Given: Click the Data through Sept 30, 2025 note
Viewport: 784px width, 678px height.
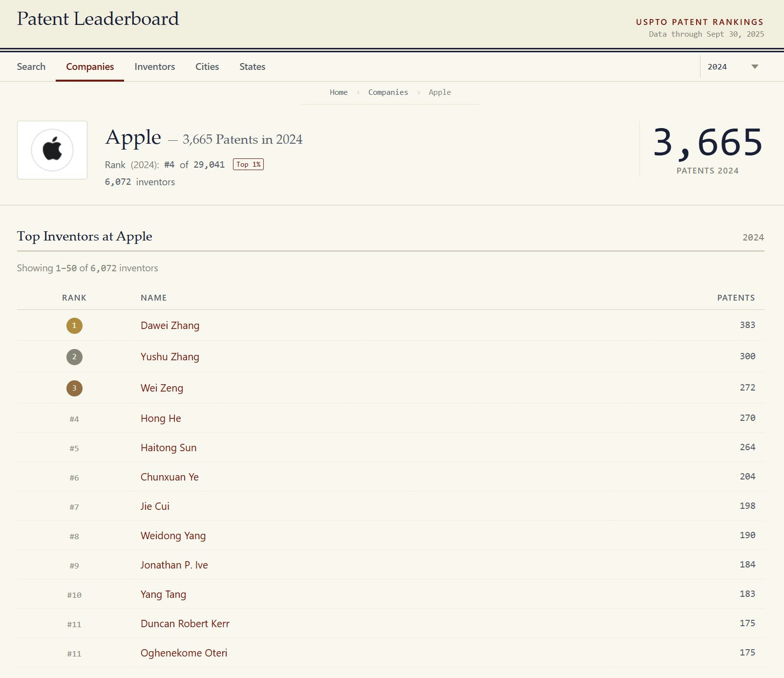Looking at the screenshot, I should pyautogui.click(x=706, y=34).
